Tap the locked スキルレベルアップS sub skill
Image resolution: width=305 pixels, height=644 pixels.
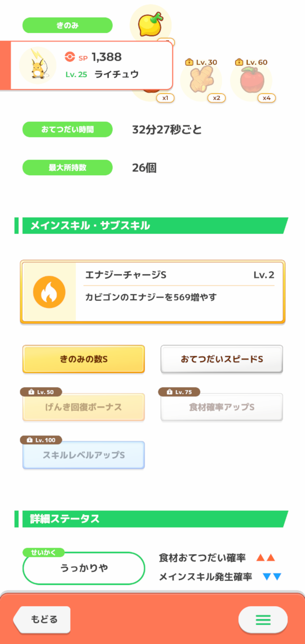(x=83, y=455)
